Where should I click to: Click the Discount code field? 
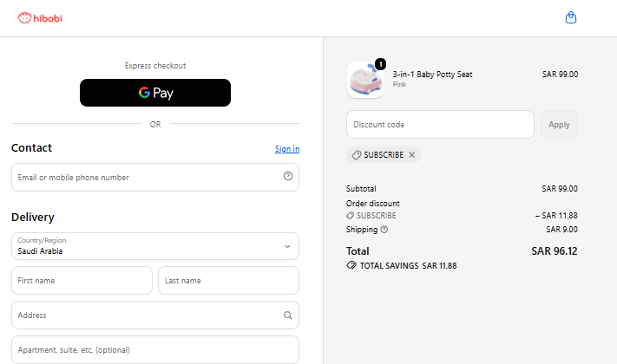pos(440,125)
